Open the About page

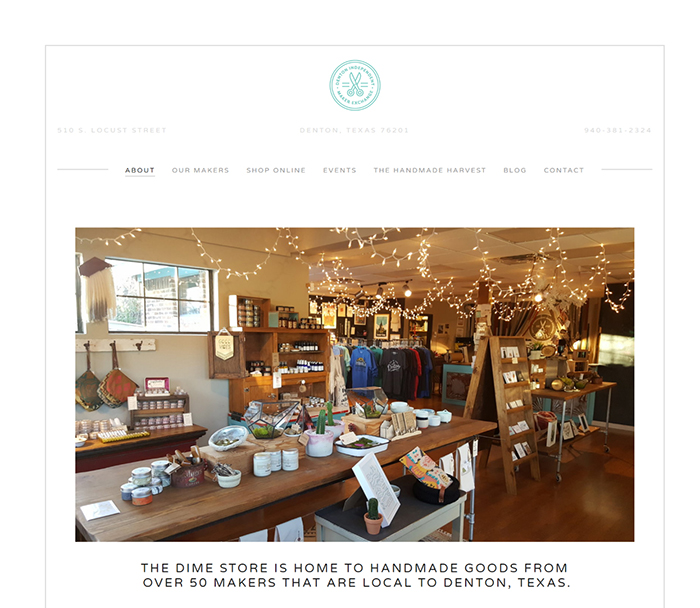(140, 170)
